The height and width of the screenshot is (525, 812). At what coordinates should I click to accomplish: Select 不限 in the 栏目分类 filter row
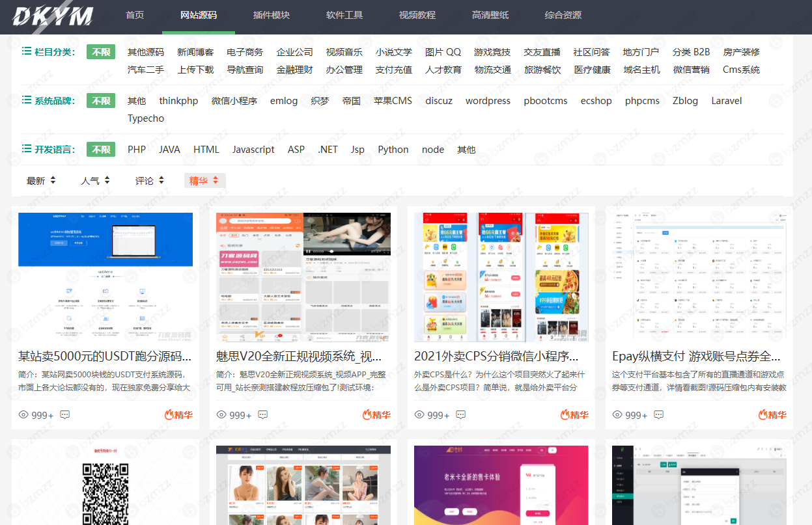click(x=101, y=52)
